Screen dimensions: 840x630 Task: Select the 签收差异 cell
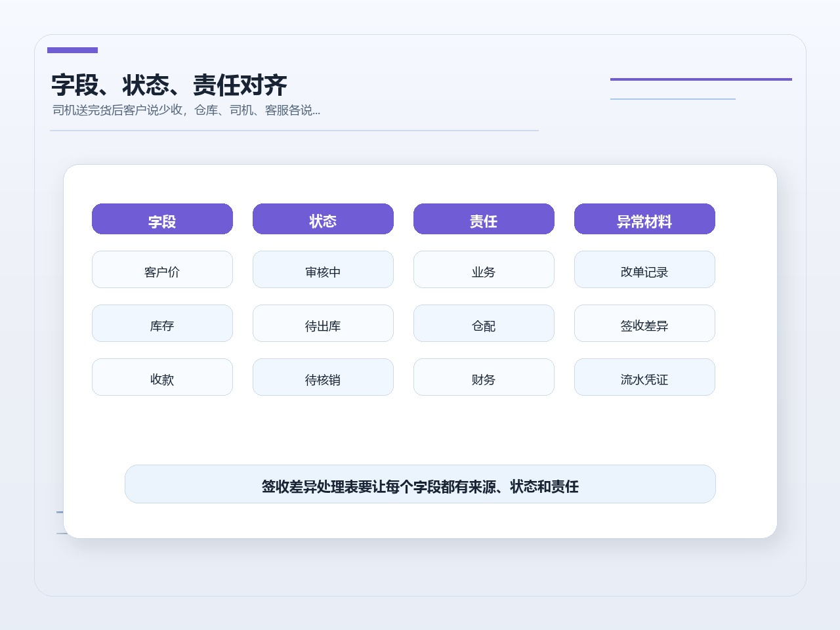click(644, 323)
